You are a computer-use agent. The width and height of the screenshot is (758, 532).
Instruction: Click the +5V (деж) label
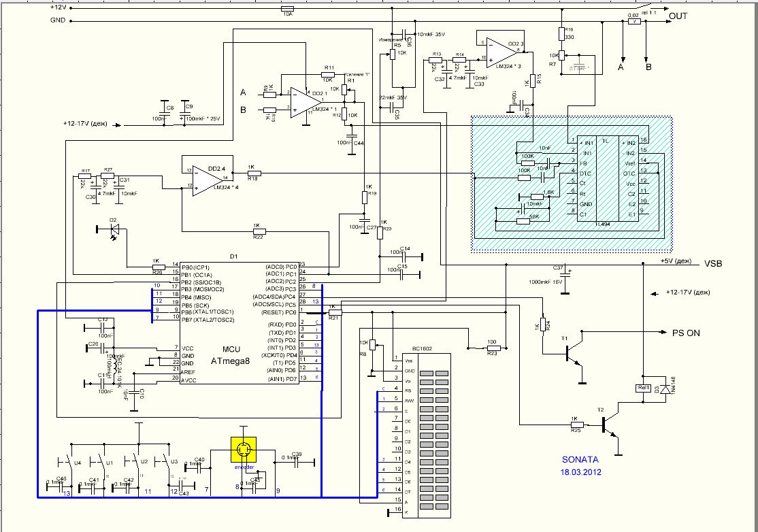pyautogui.click(x=676, y=261)
